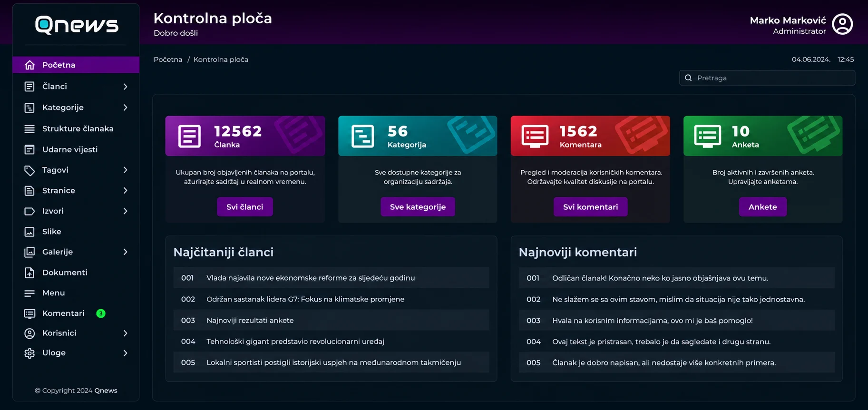Click the Dokumenti upload file icon
The height and width of the screenshot is (410, 868).
pos(29,273)
